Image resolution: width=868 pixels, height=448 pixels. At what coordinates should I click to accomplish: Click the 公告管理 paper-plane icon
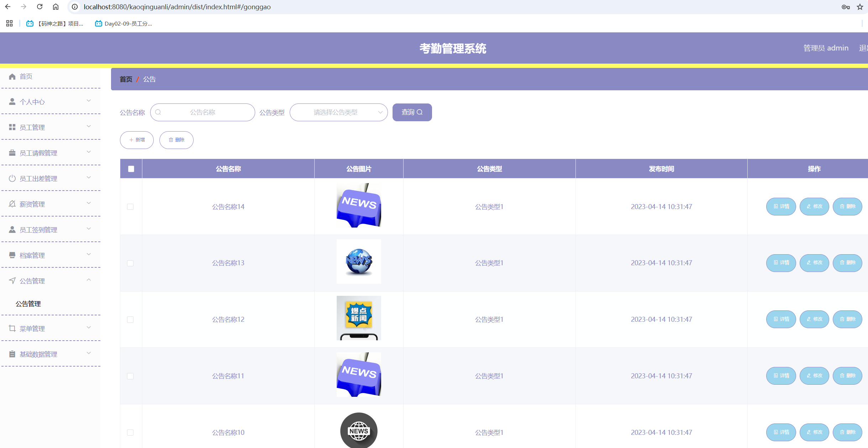coord(12,281)
